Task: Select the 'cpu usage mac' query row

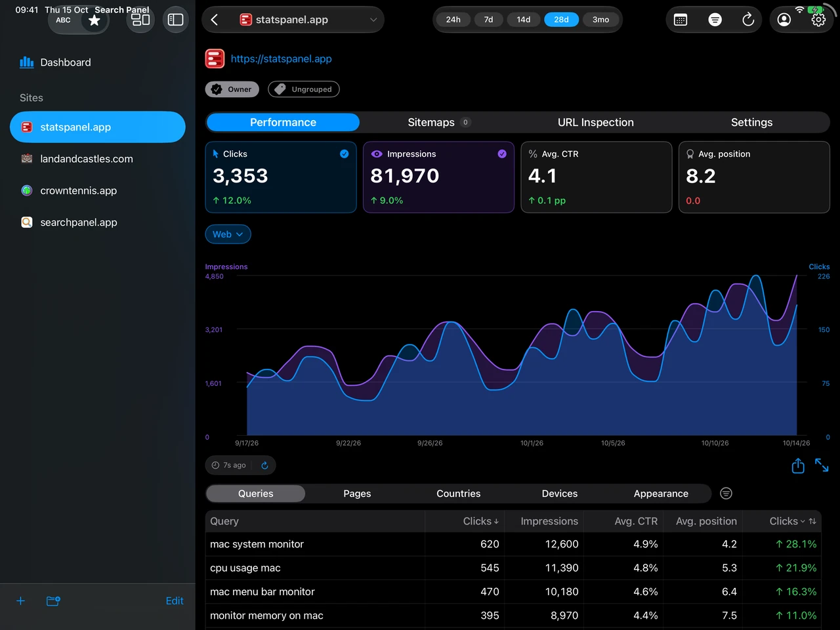Action: pos(513,568)
